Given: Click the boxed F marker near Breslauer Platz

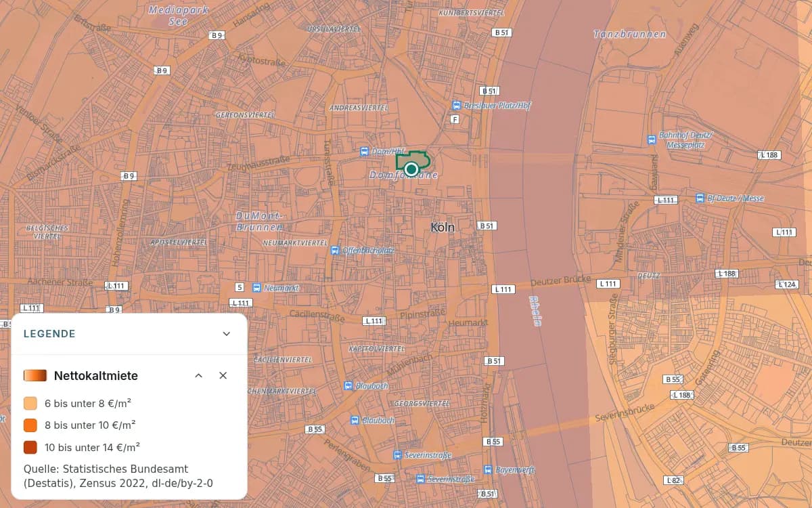Looking at the screenshot, I should tap(455, 119).
